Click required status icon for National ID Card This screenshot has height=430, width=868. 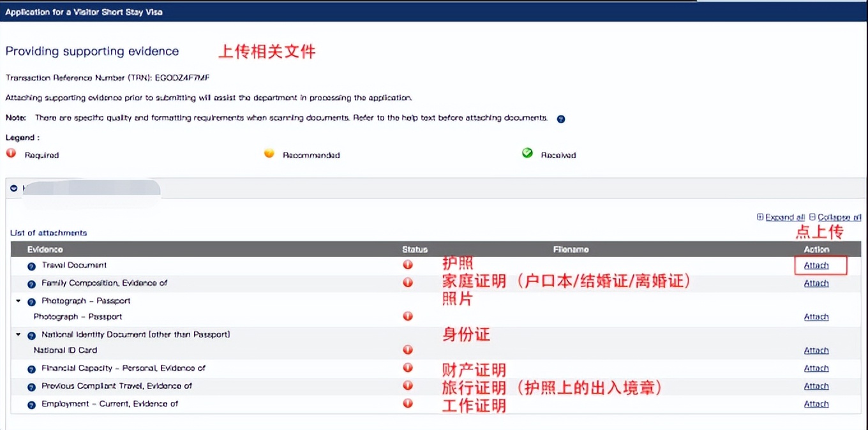408,350
